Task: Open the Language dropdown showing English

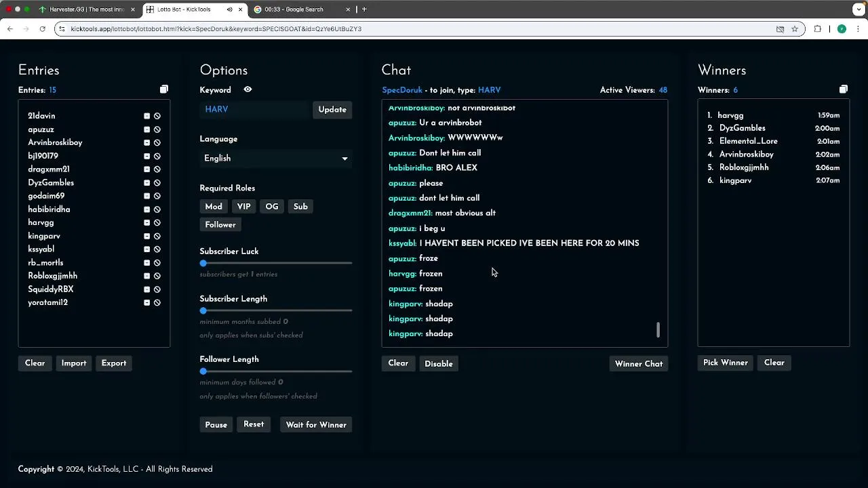Action: click(275, 159)
